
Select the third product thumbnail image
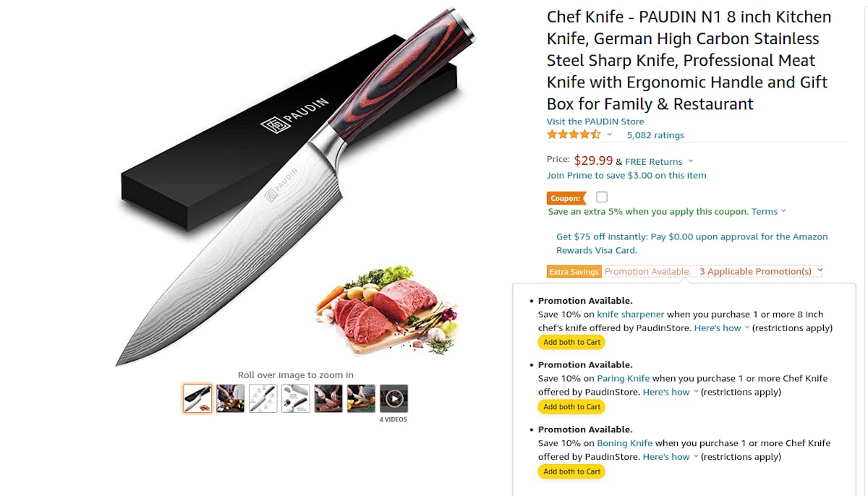pyautogui.click(x=263, y=398)
